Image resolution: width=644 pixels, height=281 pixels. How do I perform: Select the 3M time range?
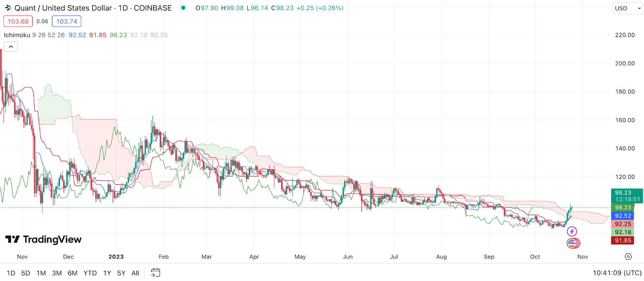(57, 273)
